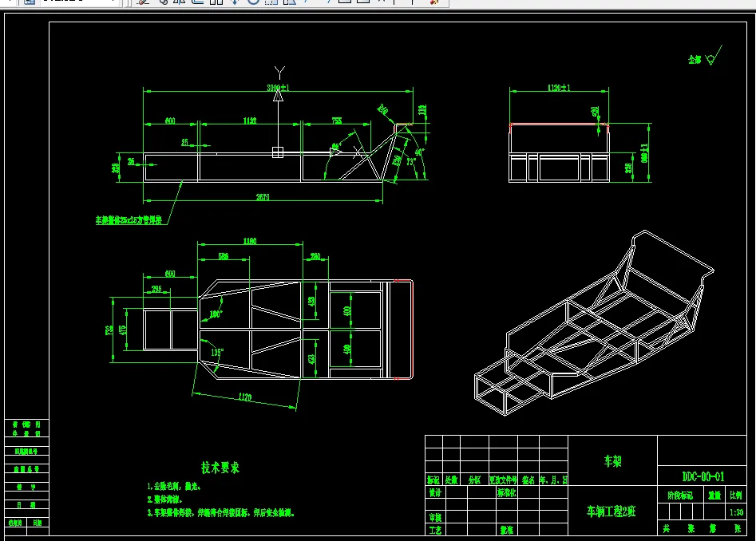Select the slanted 1120 dimension below plan view
This screenshot has height=541, width=756.
click(245, 397)
